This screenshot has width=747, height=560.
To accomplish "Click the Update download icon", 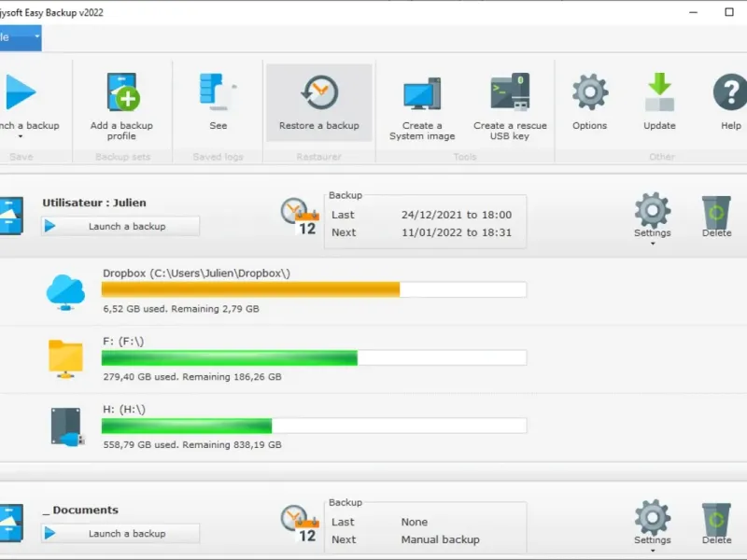I will pyautogui.click(x=659, y=91).
